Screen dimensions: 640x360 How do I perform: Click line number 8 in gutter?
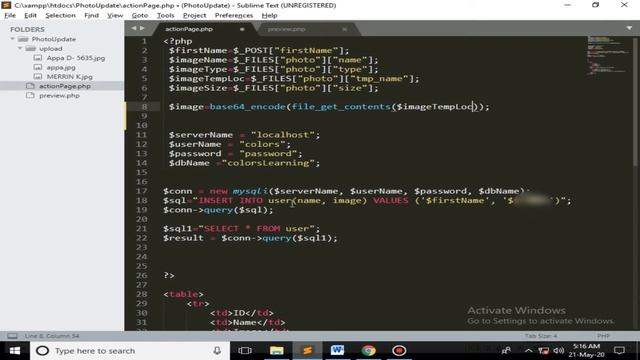pos(144,107)
